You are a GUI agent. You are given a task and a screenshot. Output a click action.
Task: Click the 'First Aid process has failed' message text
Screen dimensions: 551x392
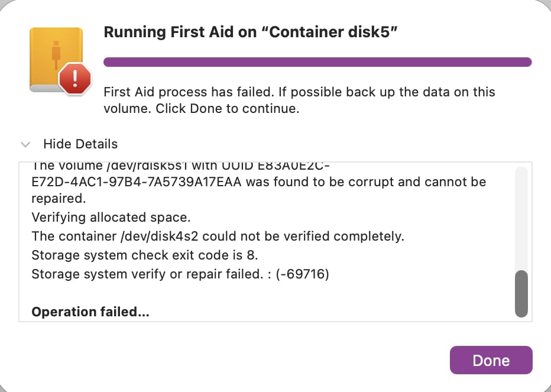189,92
